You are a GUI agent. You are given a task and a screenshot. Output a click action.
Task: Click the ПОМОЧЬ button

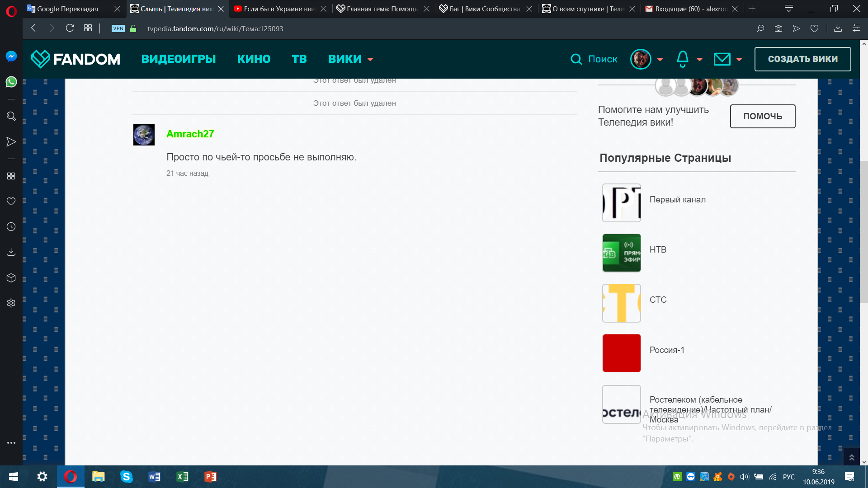click(x=762, y=116)
